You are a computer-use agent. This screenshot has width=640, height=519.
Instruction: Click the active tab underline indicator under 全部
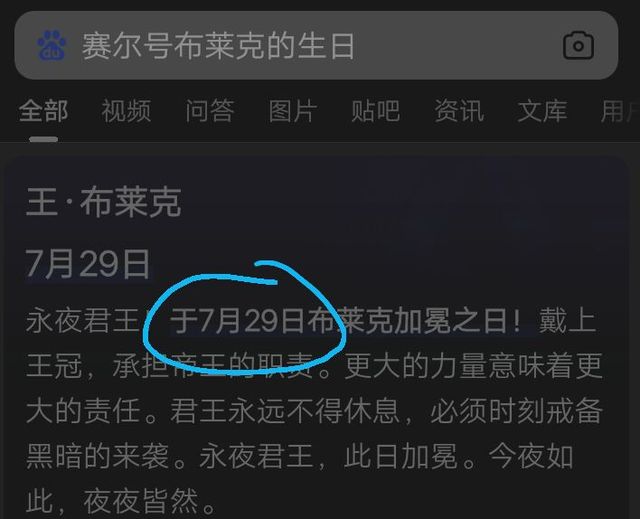(43, 139)
